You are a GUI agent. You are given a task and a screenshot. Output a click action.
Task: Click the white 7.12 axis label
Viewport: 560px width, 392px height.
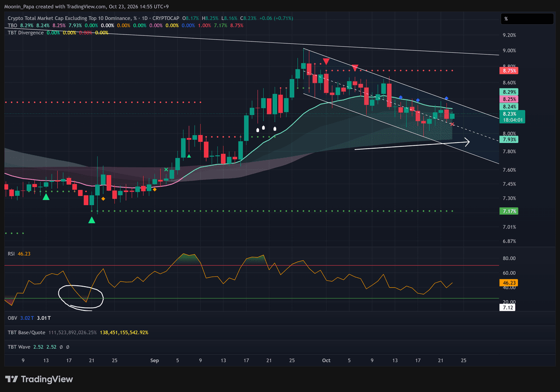[x=508, y=308]
